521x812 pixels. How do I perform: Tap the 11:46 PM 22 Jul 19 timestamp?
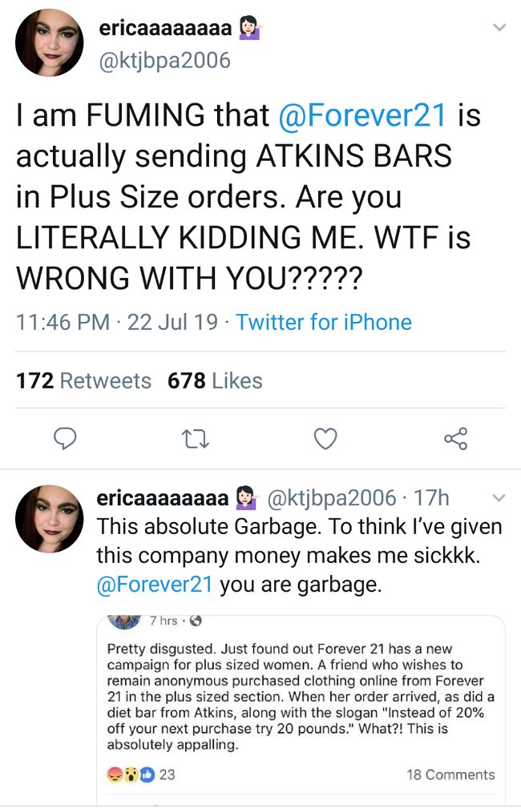pyautogui.click(x=117, y=323)
